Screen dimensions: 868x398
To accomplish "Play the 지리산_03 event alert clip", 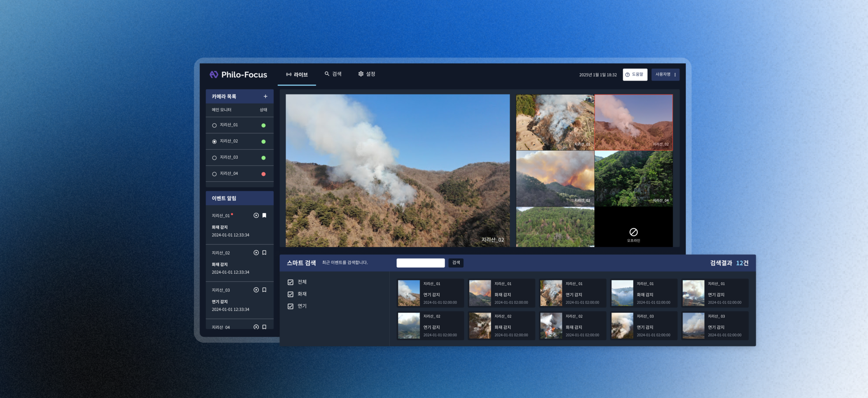I will 256,290.
